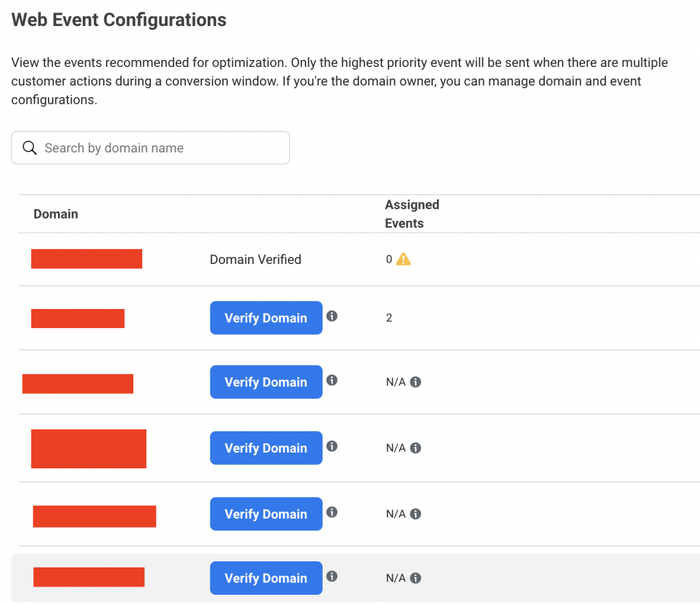Click the info icon beside the N/A in the highlighted row
700x605 pixels.
[416, 578]
